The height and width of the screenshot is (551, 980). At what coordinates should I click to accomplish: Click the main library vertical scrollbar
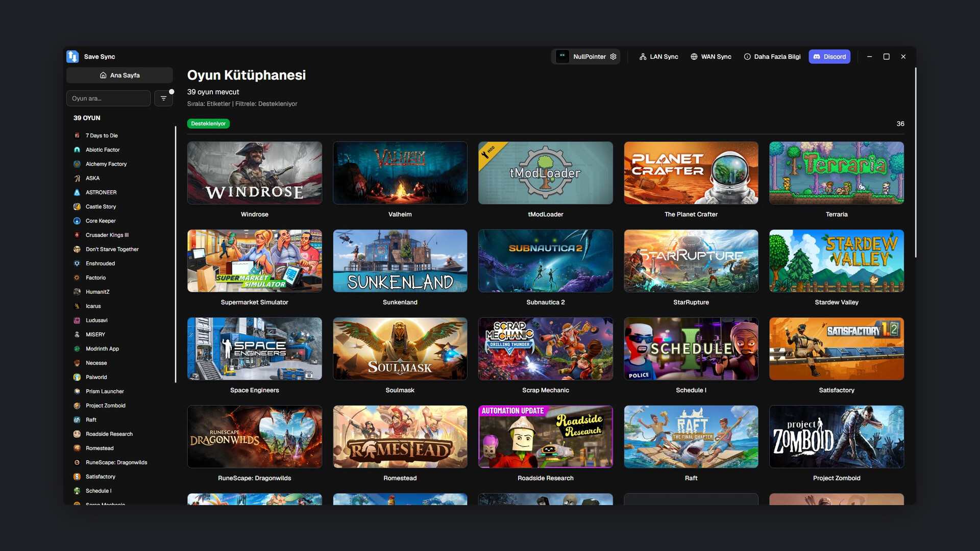(915, 163)
